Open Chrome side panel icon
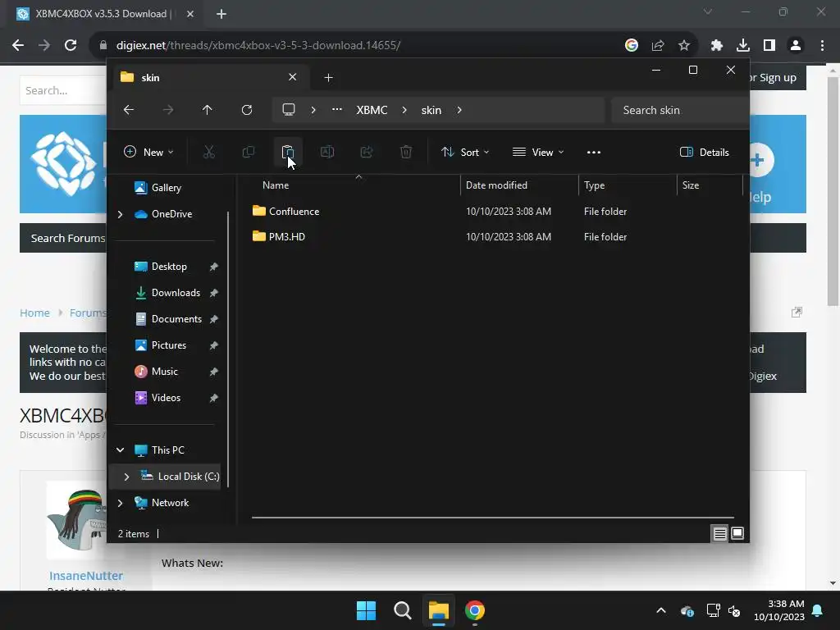 [769, 46]
